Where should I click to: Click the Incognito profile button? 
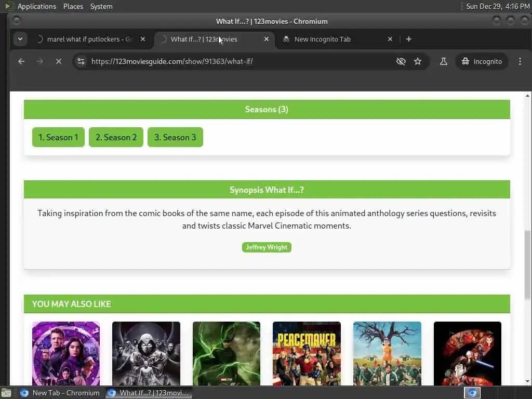coord(482,61)
